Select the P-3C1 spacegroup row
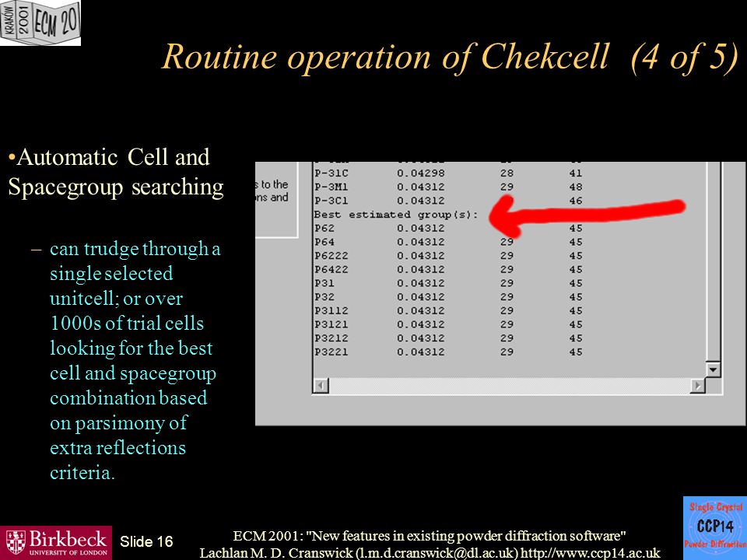This screenshot has width=747, height=560. [x=448, y=201]
